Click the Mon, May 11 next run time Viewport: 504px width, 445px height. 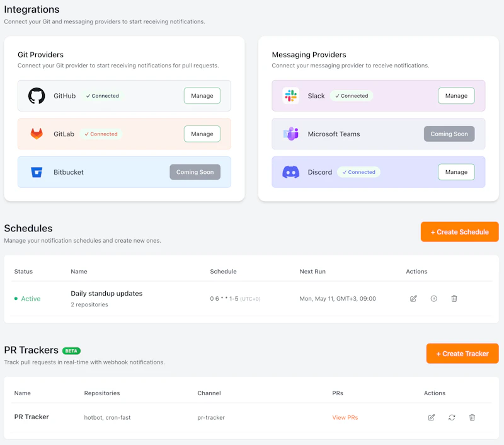338,299
